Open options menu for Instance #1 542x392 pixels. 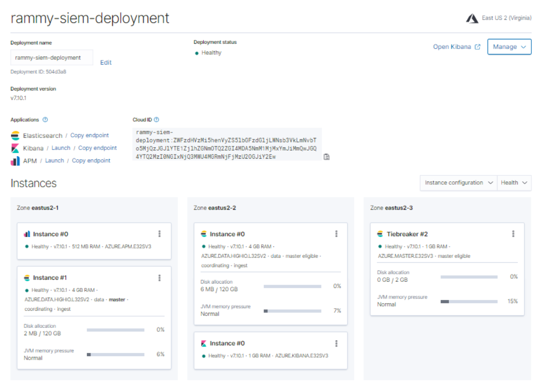pos(159,278)
